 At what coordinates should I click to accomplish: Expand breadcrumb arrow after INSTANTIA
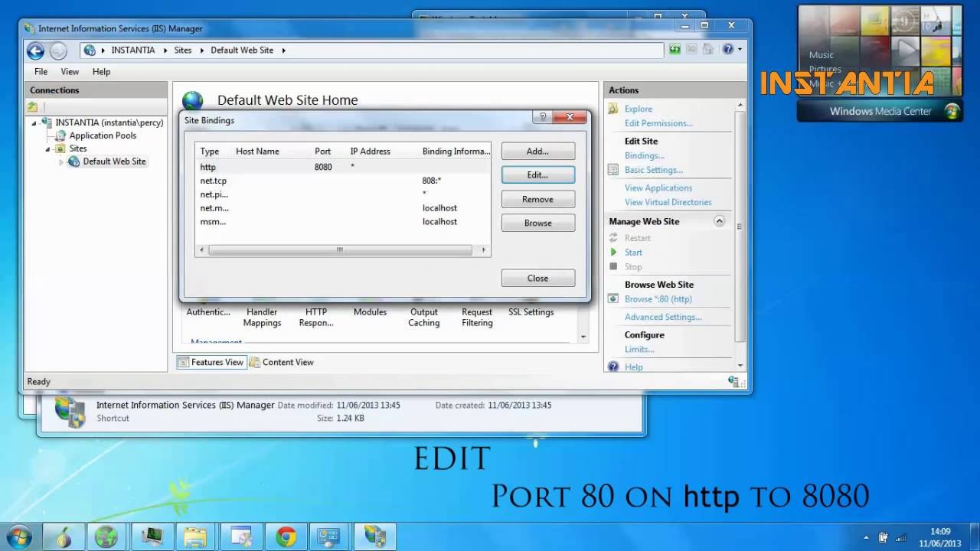162,51
